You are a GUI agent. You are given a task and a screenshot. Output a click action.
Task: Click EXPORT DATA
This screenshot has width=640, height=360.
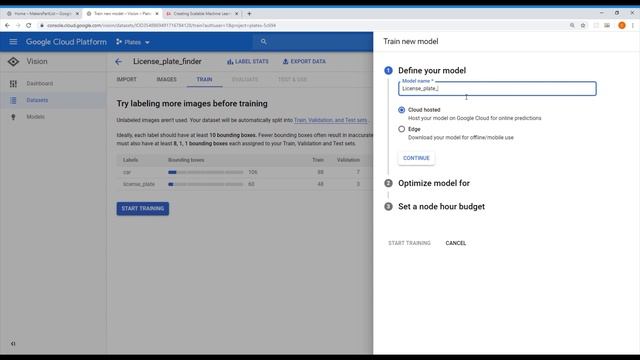pos(304,62)
